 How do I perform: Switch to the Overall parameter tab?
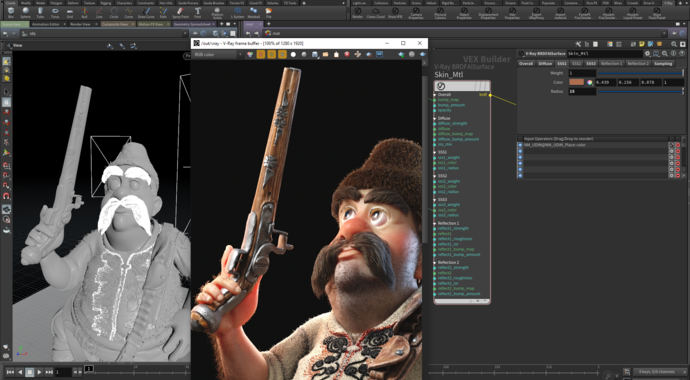point(526,63)
